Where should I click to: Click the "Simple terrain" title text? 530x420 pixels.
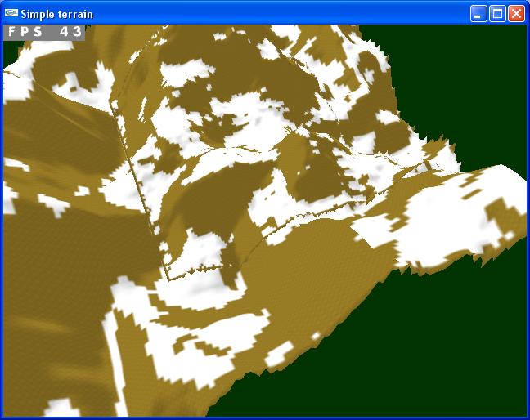coord(56,14)
